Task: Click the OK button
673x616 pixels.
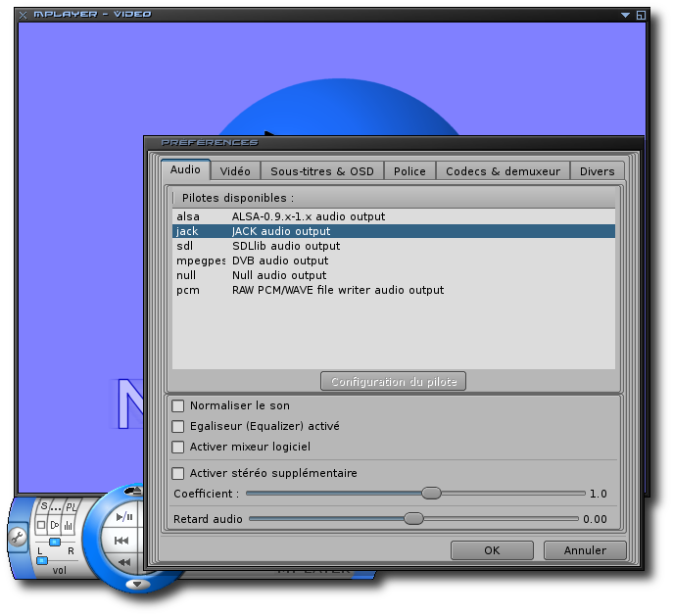Action: pyautogui.click(x=492, y=550)
